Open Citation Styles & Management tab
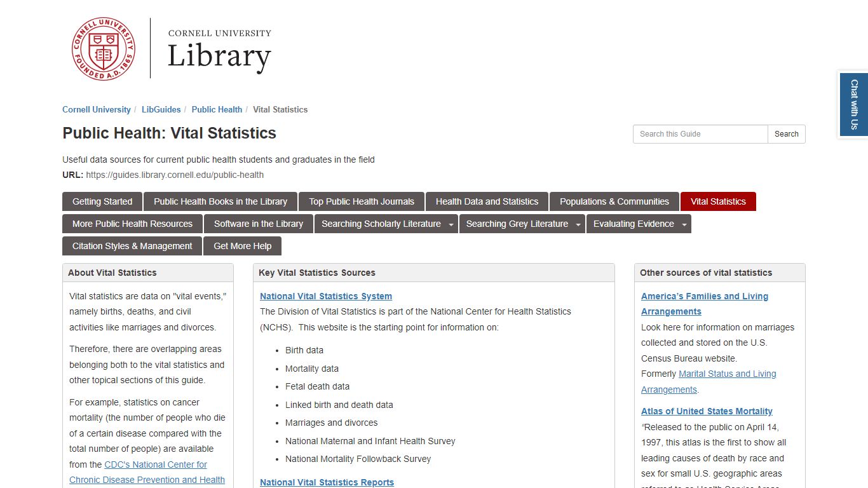 132,246
